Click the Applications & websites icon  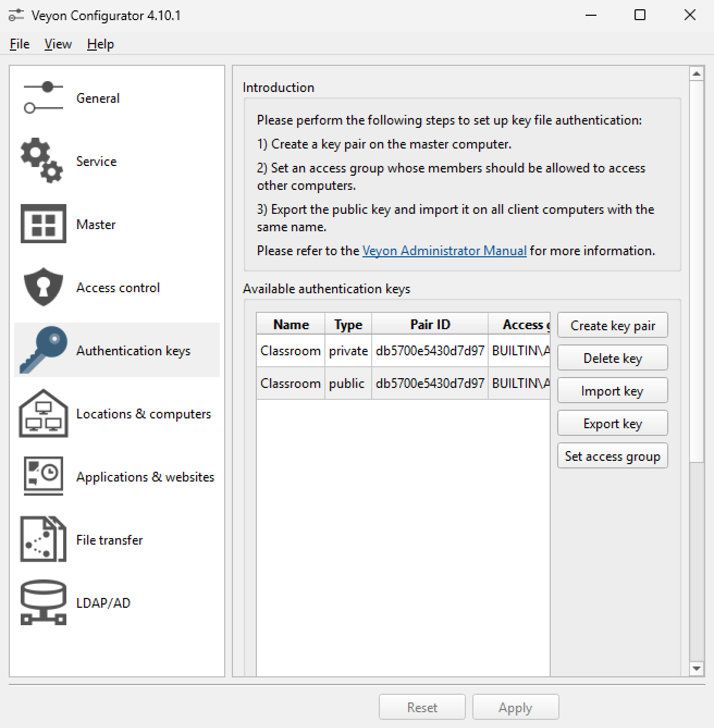(x=44, y=476)
